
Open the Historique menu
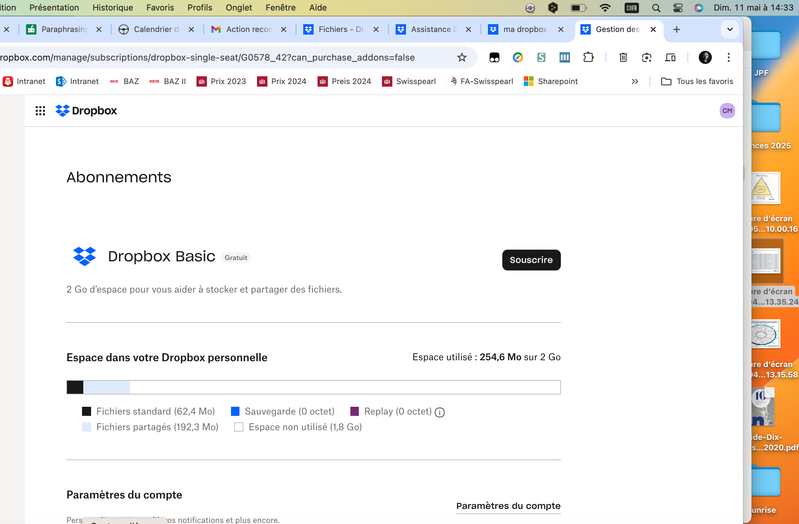tap(113, 8)
